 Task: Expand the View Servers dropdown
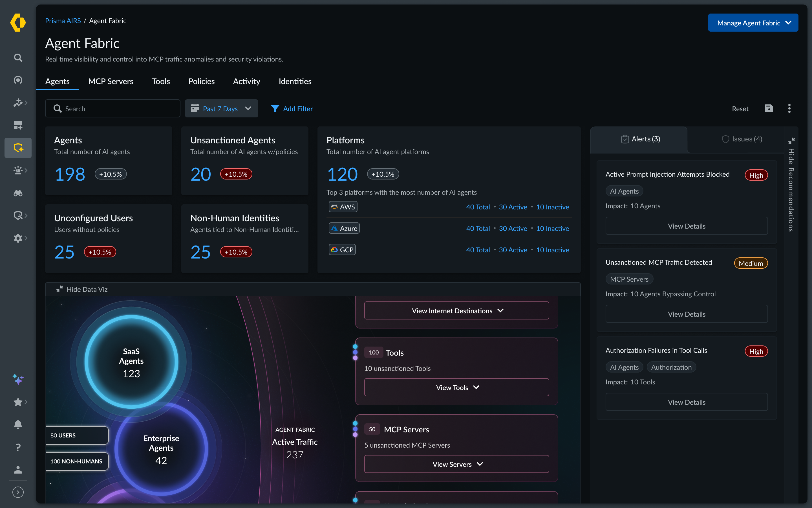pyautogui.click(x=457, y=464)
